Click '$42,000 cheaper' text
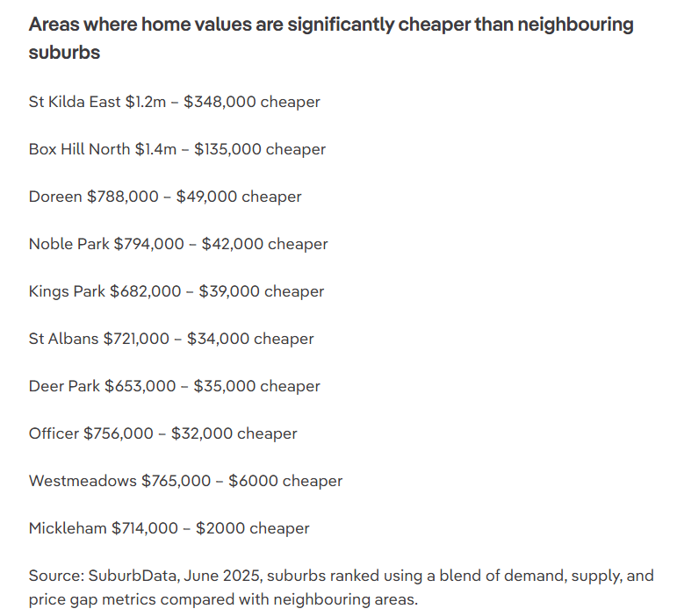 (x=264, y=245)
